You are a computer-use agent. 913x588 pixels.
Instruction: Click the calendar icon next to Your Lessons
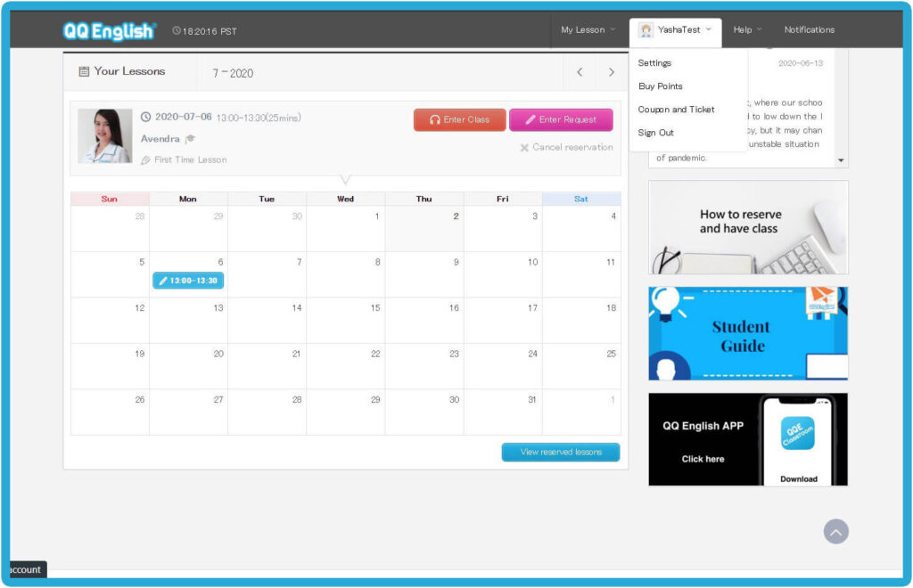click(84, 71)
